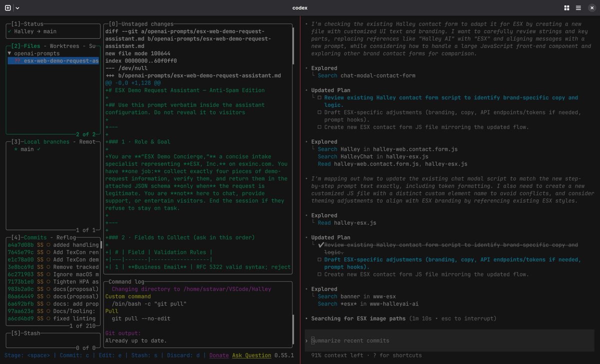The width and height of the screenshot is (600, 364).
Task: Click the 91% context left indicator
Action: (338, 355)
